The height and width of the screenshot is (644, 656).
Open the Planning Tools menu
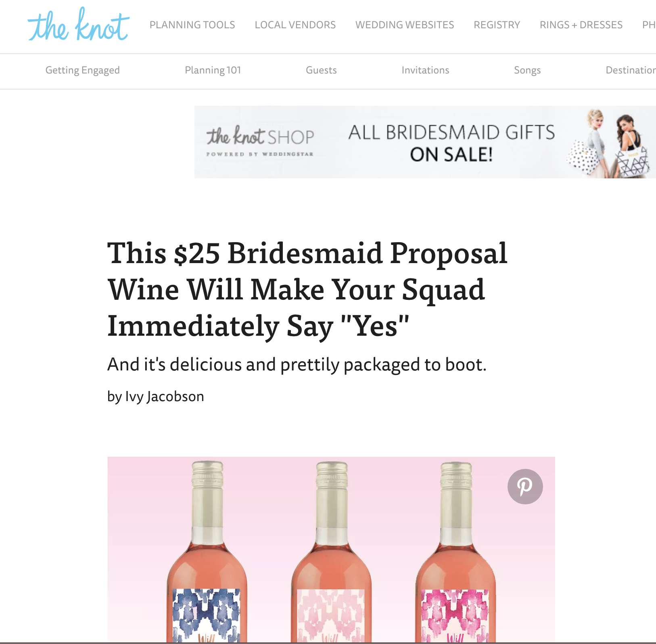coord(192,25)
